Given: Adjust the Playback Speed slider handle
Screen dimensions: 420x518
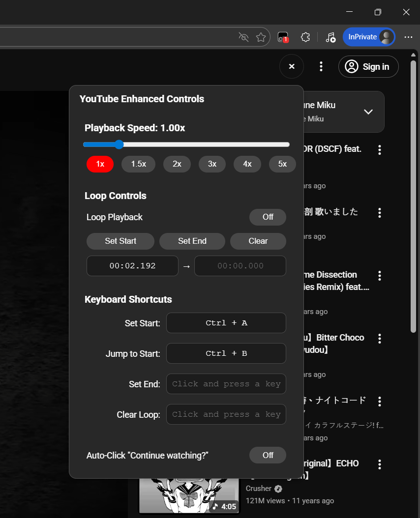Looking at the screenshot, I should tap(119, 144).
